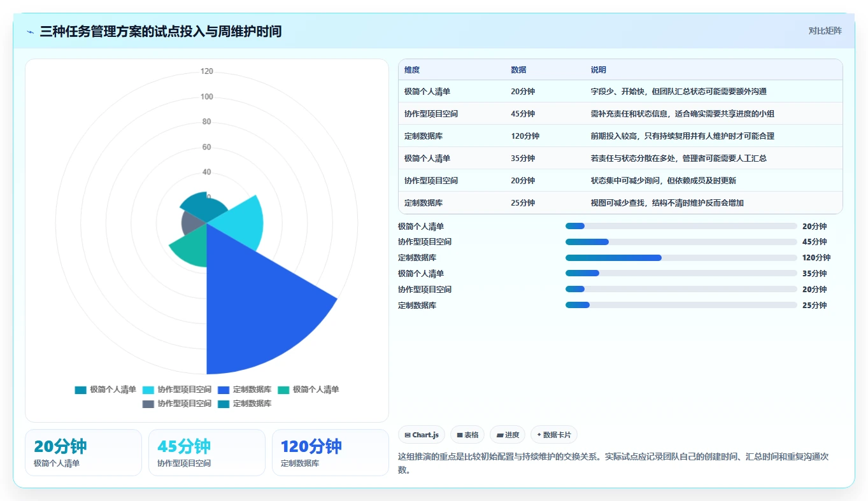This screenshot has height=501, width=868.
Task: Open the 45分钟 协作型项目空间 data card
Action: coord(207,453)
